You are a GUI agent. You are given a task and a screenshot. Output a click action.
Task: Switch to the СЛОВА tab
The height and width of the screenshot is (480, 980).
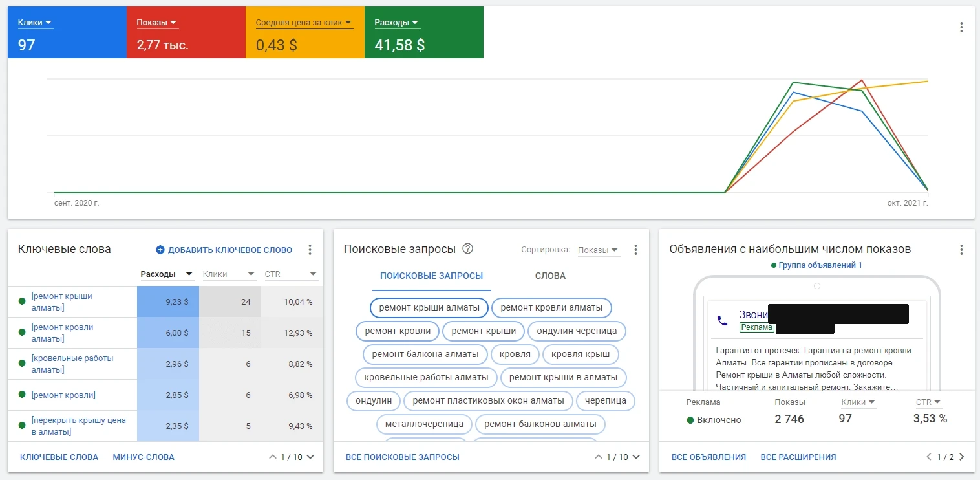coord(550,276)
